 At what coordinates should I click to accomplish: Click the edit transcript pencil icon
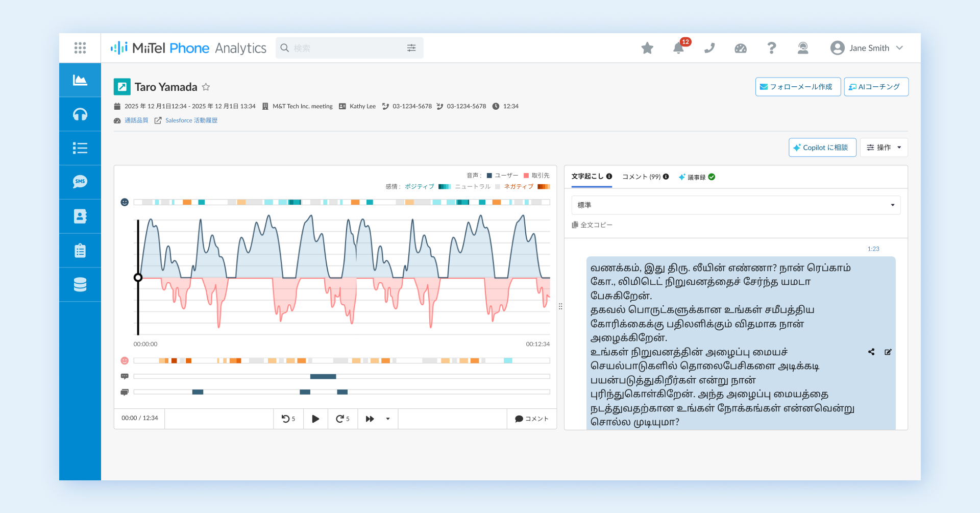pos(888,352)
